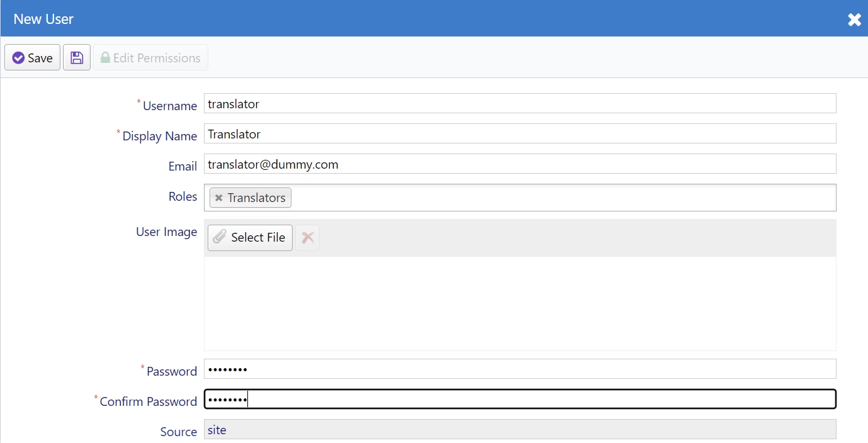868x443 pixels.
Task: Click the floppy disk save icon
Action: pyautogui.click(x=76, y=57)
